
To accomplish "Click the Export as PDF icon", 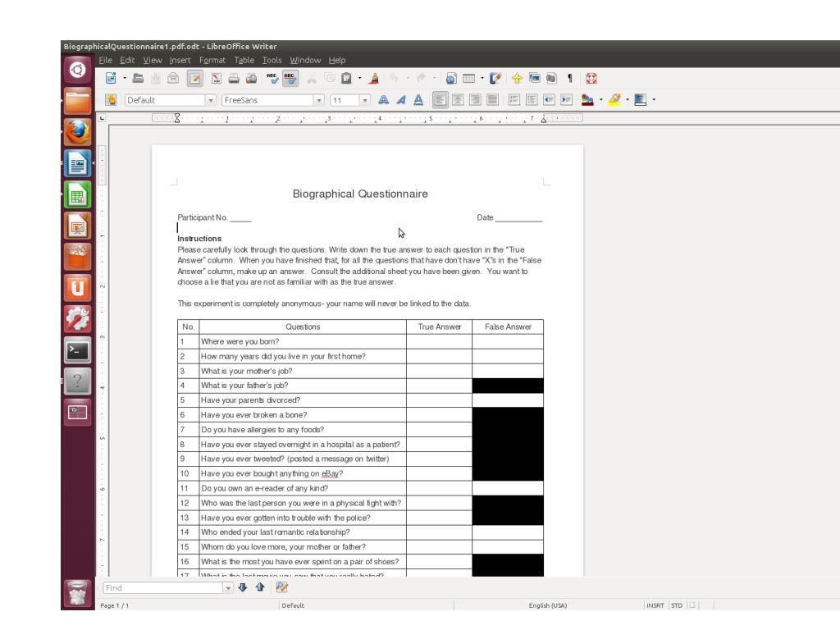I will coord(216,79).
